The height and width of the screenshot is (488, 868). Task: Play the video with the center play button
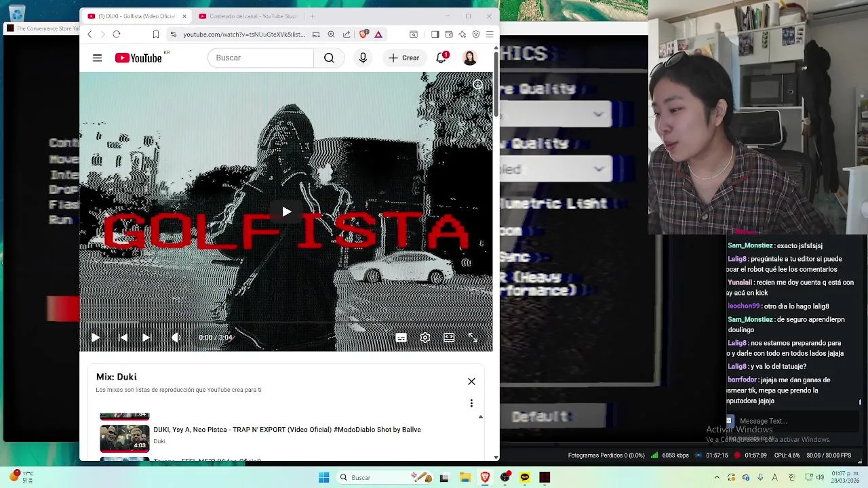tap(287, 212)
